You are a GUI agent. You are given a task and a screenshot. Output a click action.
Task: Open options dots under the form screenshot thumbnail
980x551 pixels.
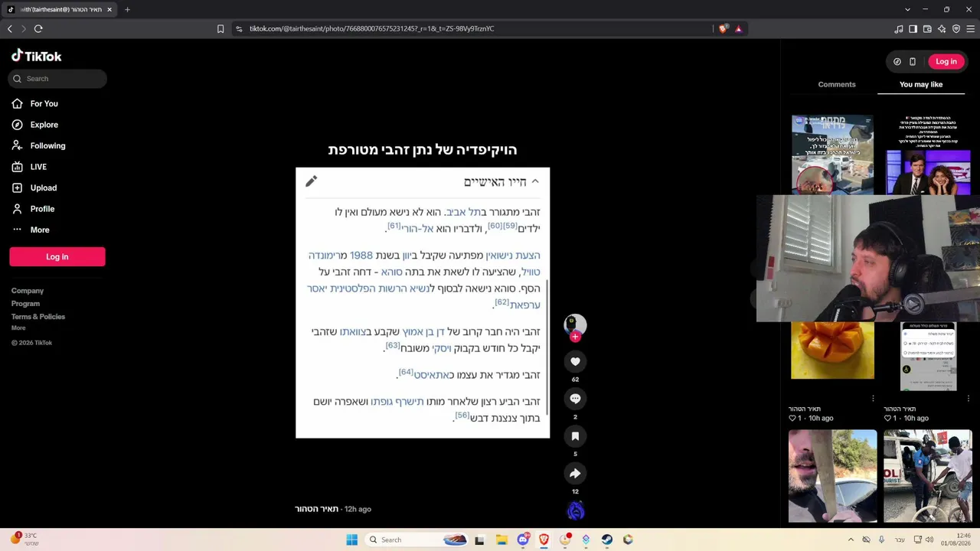[968, 398]
